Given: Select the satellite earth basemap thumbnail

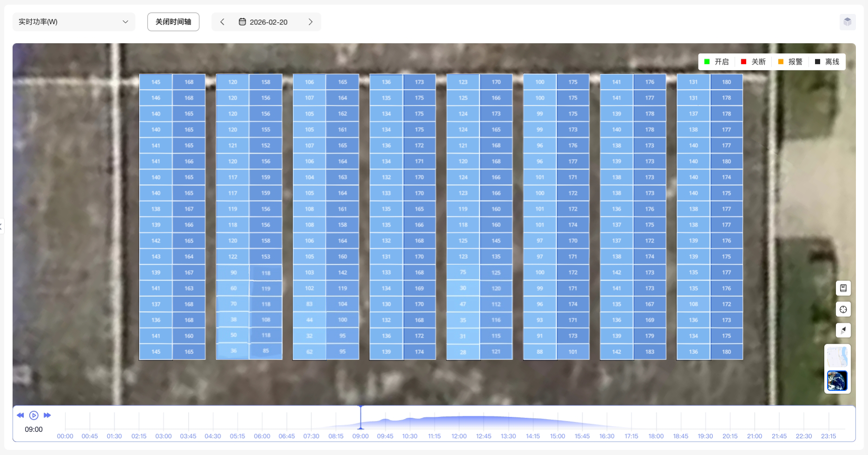Looking at the screenshot, I should pyautogui.click(x=837, y=381).
